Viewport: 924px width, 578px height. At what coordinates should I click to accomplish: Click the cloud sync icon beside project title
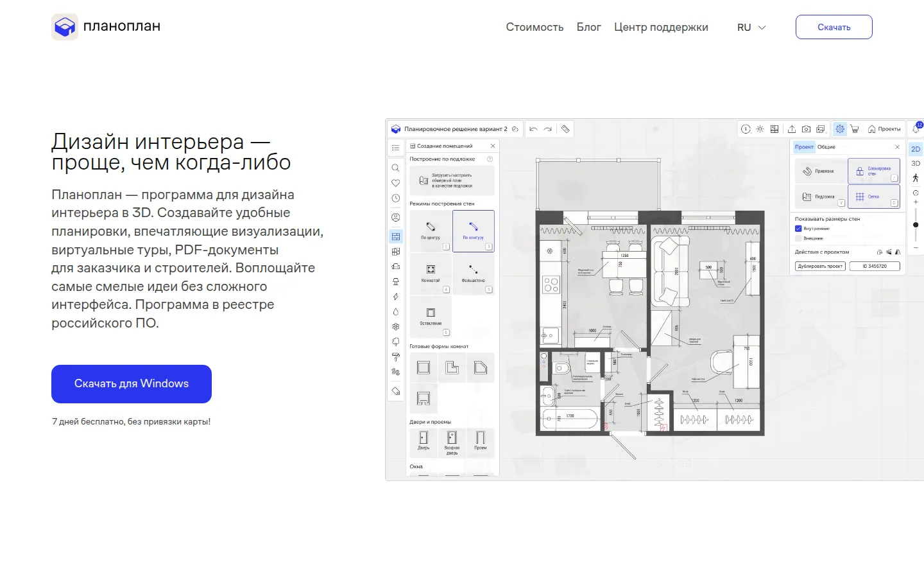point(515,129)
